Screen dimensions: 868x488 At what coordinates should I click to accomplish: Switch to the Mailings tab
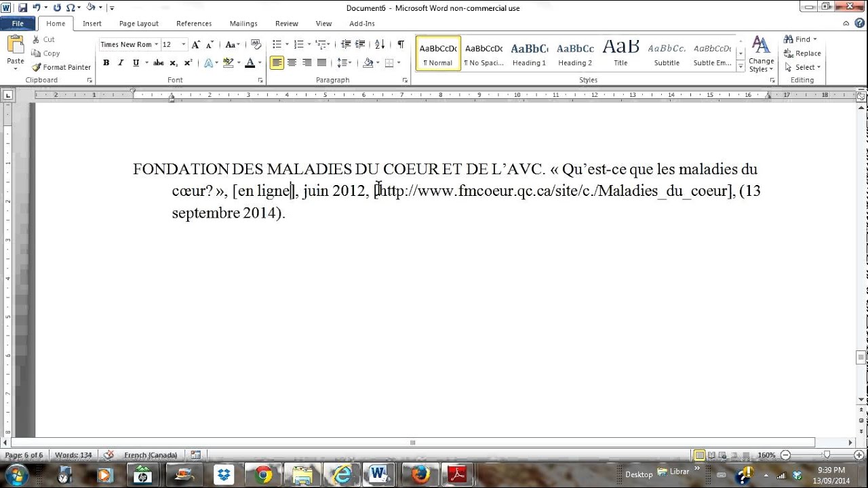coord(243,23)
